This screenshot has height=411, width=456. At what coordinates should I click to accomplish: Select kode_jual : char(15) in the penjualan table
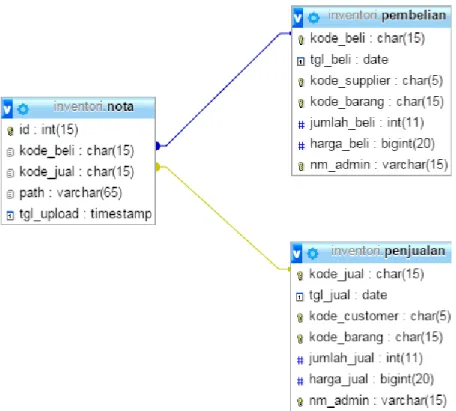click(x=366, y=274)
